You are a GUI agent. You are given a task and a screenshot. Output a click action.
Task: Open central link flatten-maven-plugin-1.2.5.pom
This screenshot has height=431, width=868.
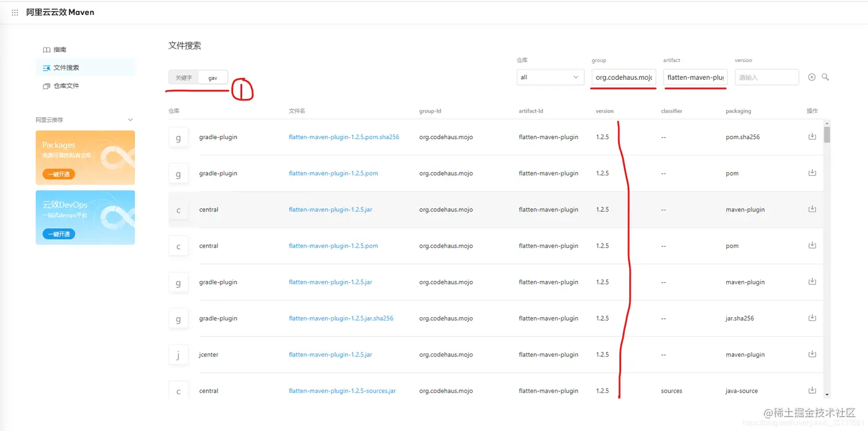[x=334, y=246]
